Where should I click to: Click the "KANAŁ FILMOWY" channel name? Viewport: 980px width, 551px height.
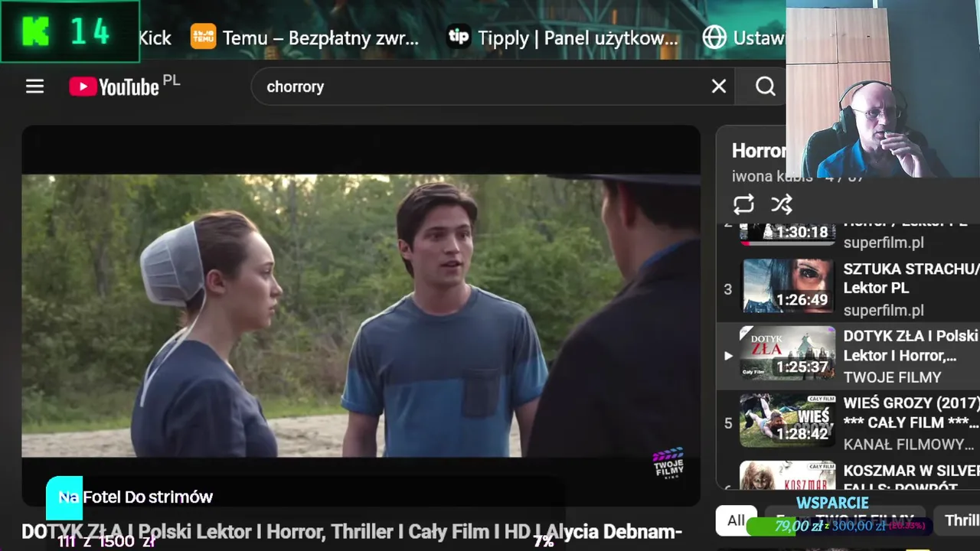point(908,445)
